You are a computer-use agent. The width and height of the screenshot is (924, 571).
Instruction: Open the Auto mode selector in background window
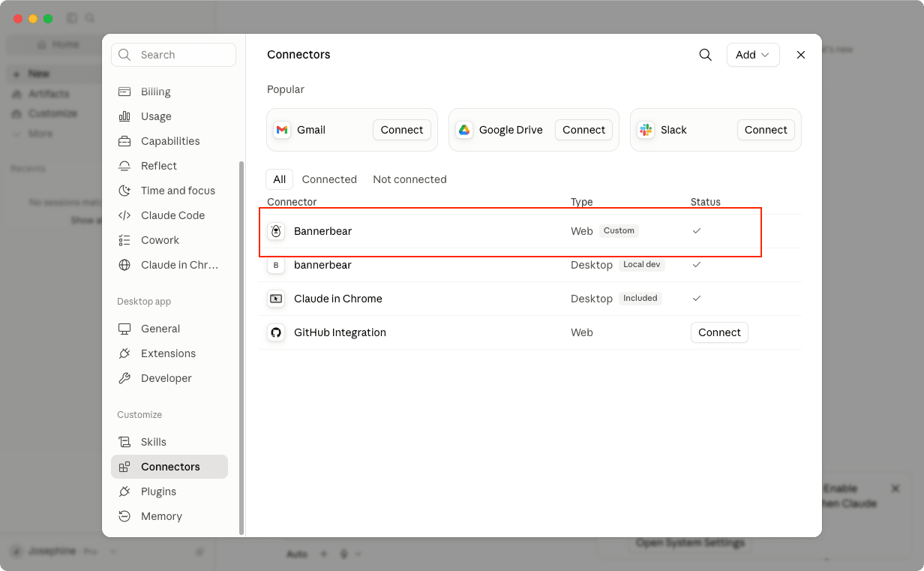pyautogui.click(x=297, y=554)
